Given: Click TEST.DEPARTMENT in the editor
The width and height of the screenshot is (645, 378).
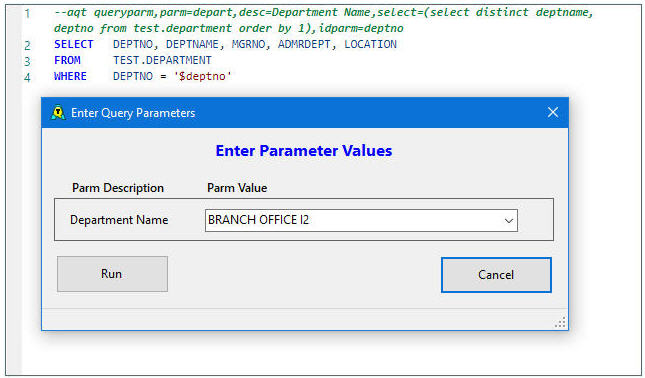Looking at the screenshot, I should click(x=162, y=60).
